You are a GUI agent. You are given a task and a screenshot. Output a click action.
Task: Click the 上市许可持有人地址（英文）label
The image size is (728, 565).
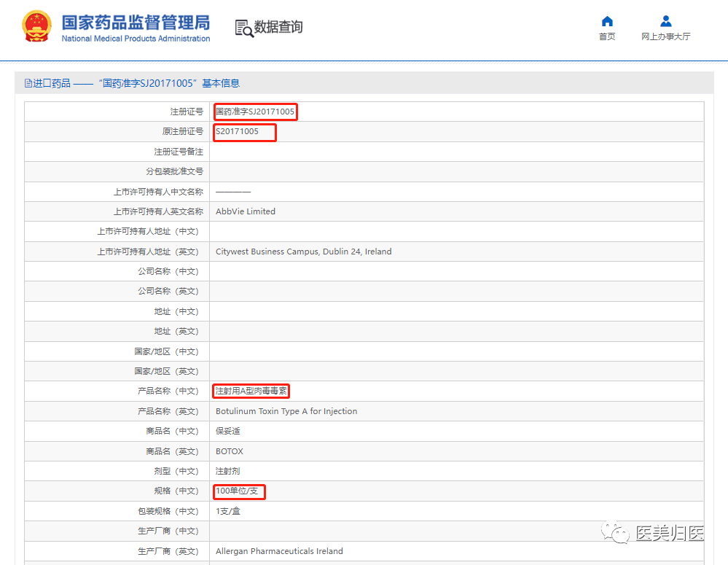tap(148, 252)
